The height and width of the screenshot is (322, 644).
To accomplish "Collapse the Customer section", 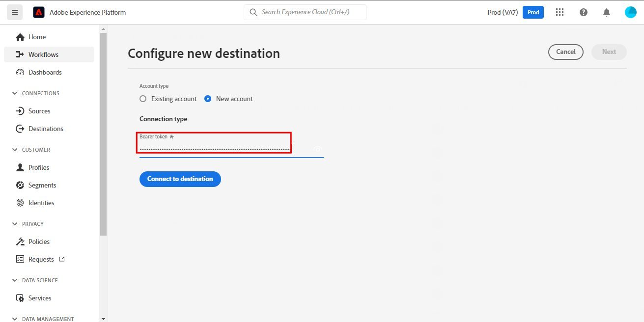I will pos(14,150).
